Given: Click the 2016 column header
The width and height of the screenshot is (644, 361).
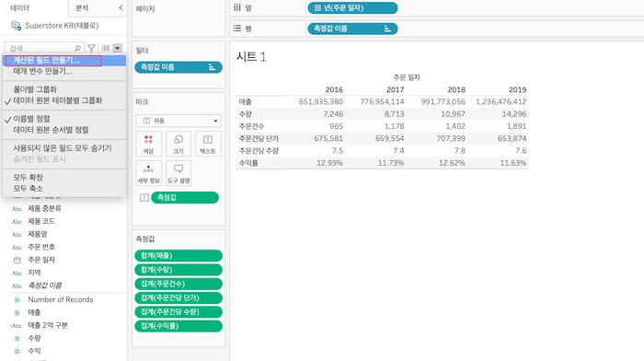Looking at the screenshot, I should [334, 89].
